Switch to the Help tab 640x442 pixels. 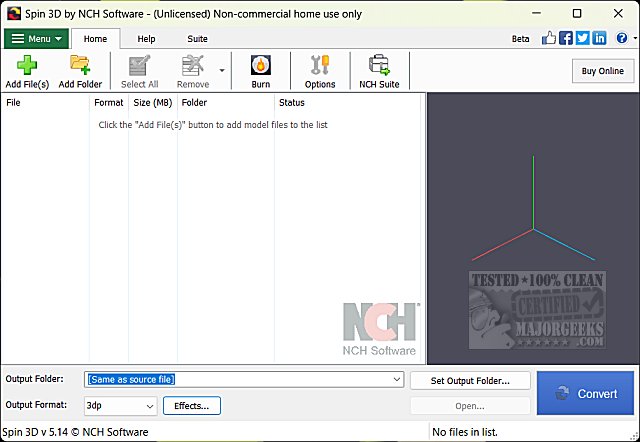coord(146,39)
